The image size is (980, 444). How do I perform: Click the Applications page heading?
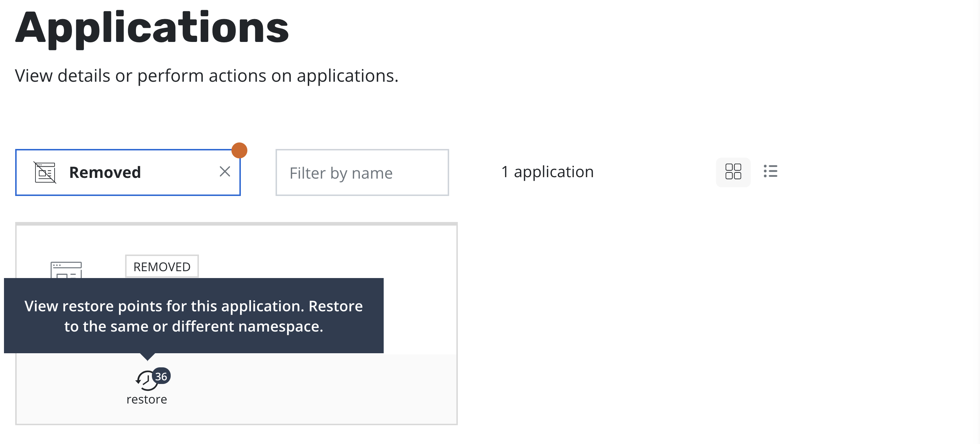pos(152,28)
